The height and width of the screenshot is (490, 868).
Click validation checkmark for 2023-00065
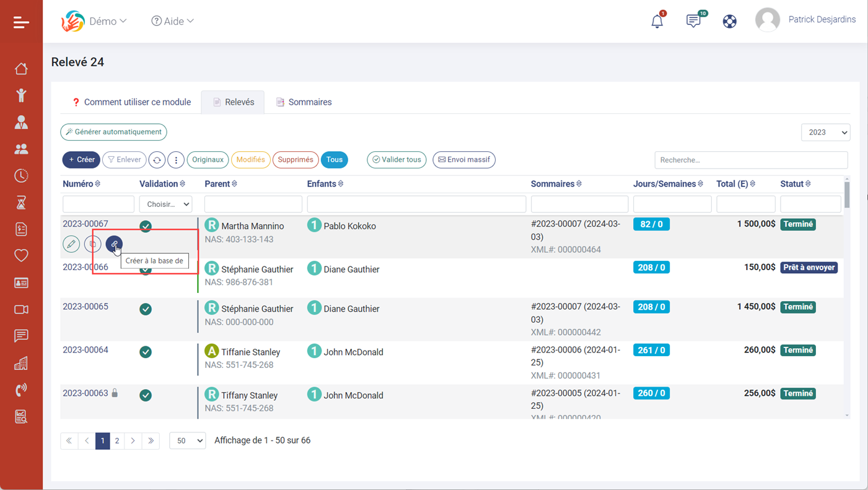tap(146, 309)
